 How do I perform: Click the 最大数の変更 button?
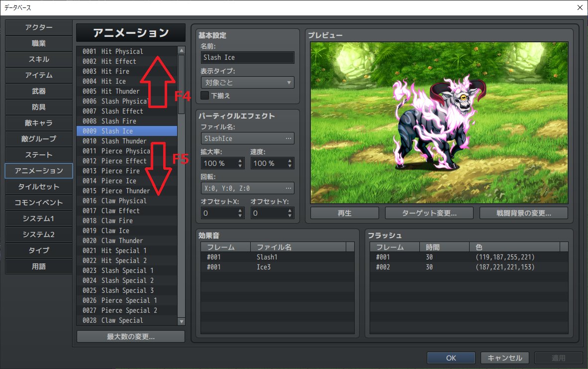[130, 336]
